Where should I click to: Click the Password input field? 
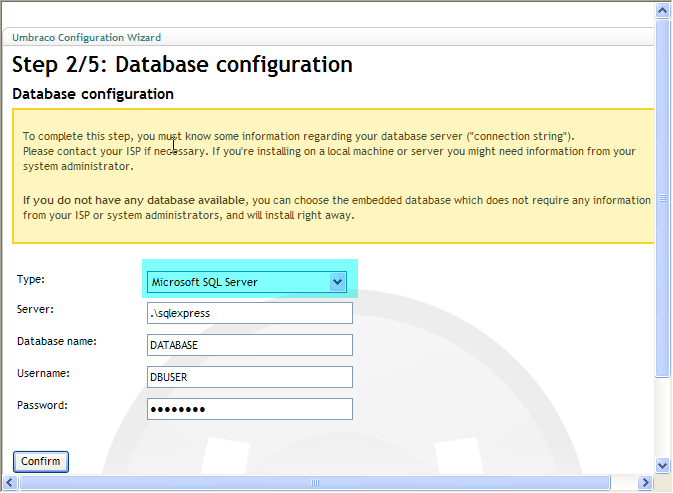[x=250, y=409]
